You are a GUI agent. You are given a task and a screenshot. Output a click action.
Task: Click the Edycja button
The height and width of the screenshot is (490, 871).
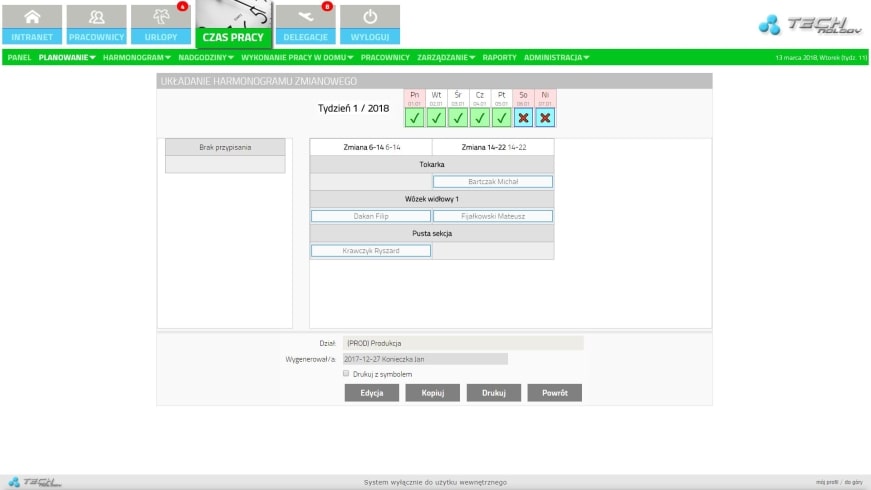(x=372, y=393)
